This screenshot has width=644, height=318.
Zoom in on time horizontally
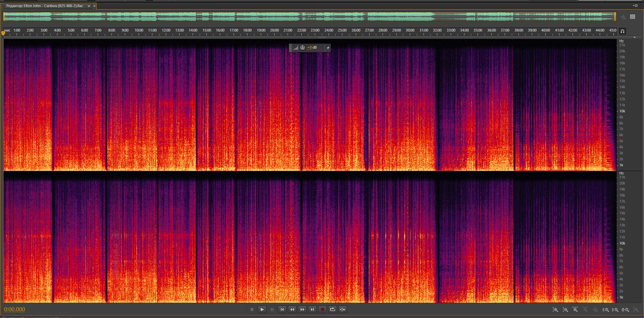click(x=575, y=310)
